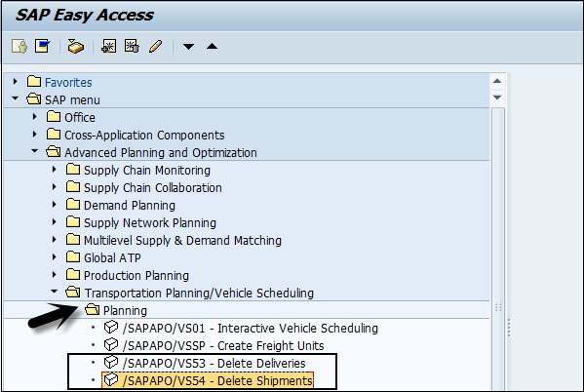The width and height of the screenshot is (584, 392).
Task: Click the tree scrollbar up arrow
Action: pos(497,81)
